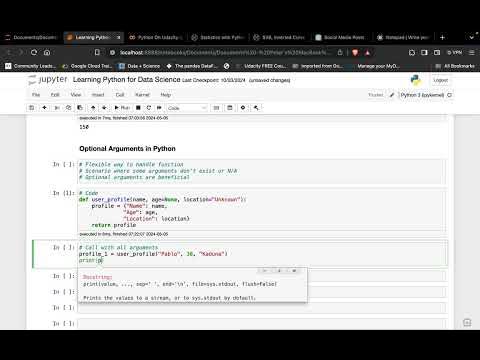Paste cells below icon
Viewport: 480px width, 360px height.
tap(80, 108)
